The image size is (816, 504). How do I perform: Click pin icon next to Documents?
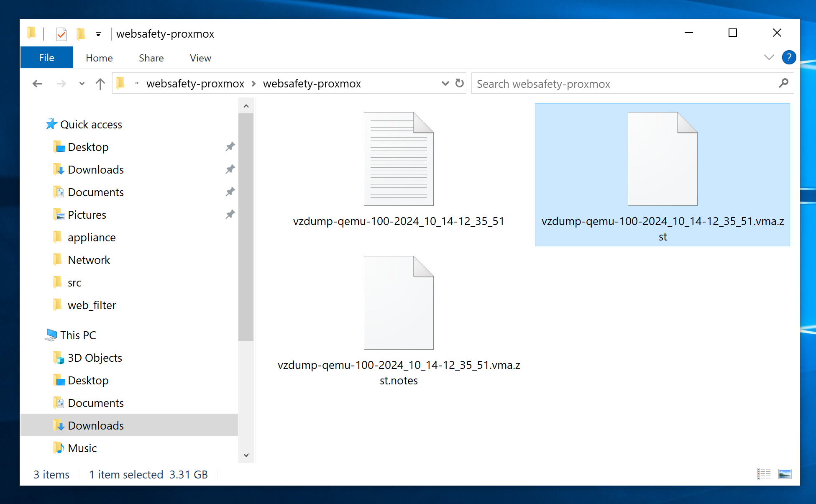coord(230,192)
